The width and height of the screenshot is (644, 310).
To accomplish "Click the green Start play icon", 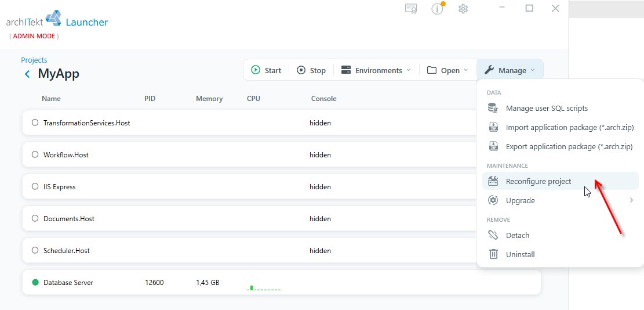I will pos(256,70).
